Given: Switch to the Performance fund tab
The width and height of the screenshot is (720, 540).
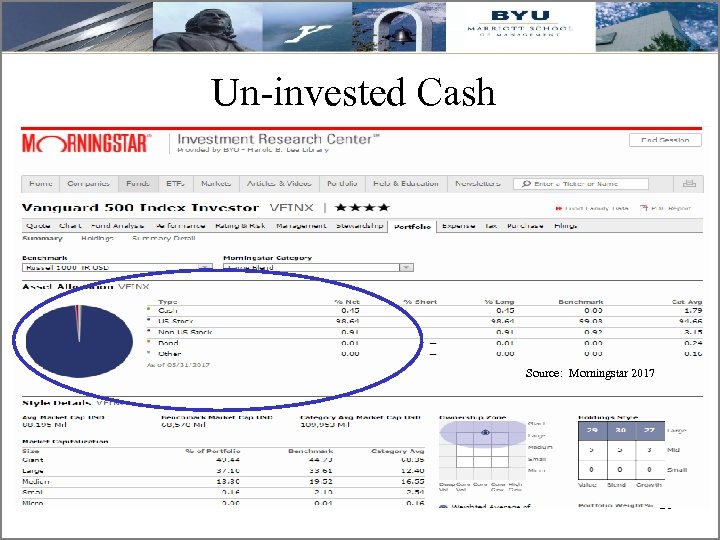Looking at the screenshot, I should click(180, 226).
